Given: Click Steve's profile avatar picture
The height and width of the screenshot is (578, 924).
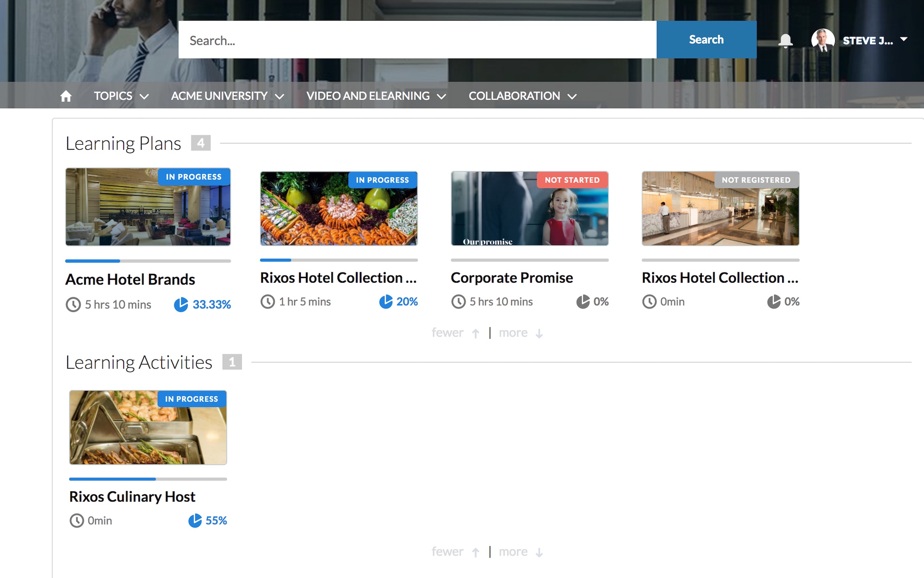Looking at the screenshot, I should point(822,40).
